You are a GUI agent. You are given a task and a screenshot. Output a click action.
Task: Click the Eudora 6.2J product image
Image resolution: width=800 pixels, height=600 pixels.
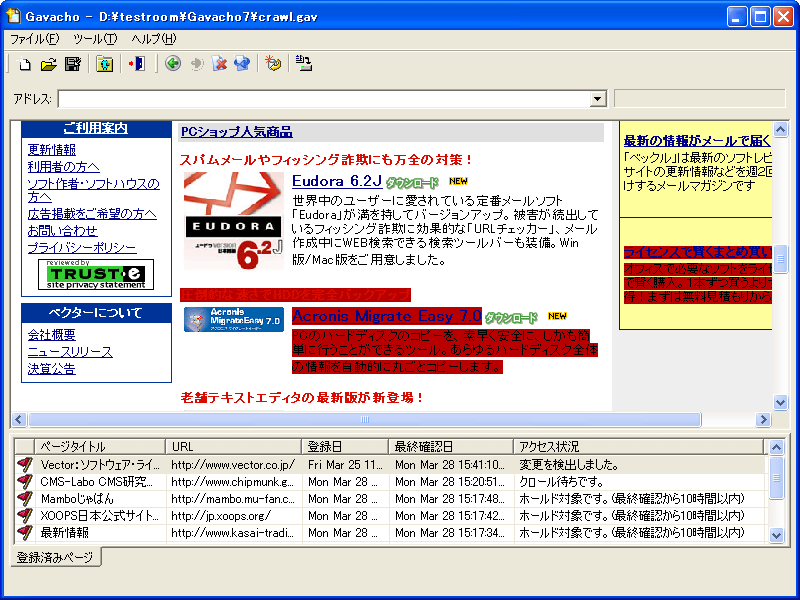point(234,221)
